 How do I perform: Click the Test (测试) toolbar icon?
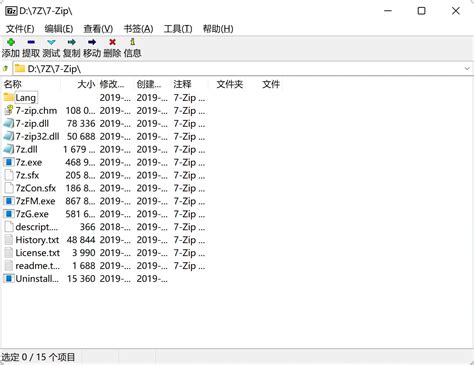51,42
